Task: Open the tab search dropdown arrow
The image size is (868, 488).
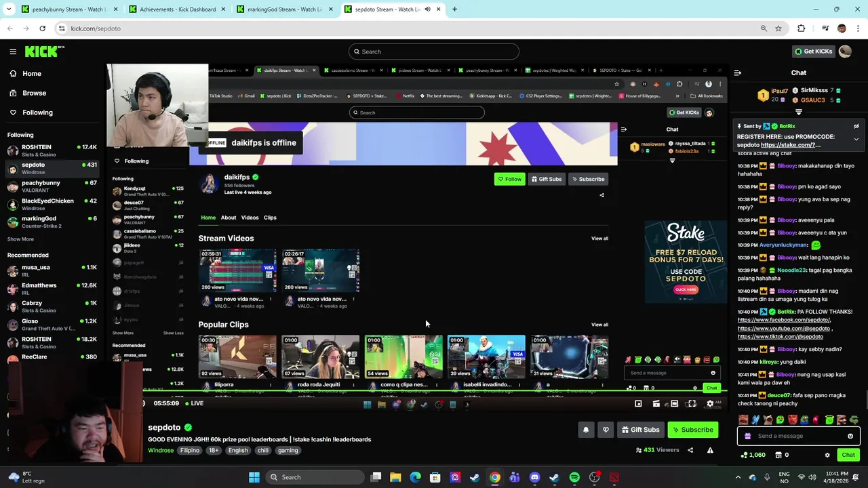Action: pos(9,9)
